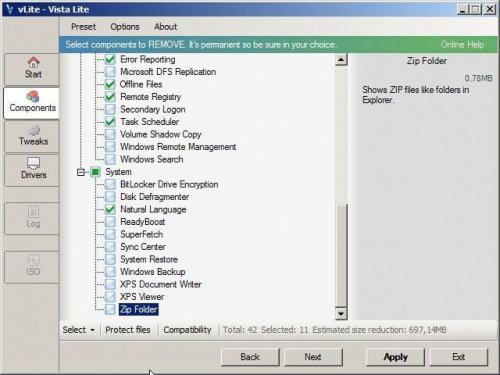Screen dimensions: 500x375
Task: Open the Start section in the sidebar
Action: [32, 69]
